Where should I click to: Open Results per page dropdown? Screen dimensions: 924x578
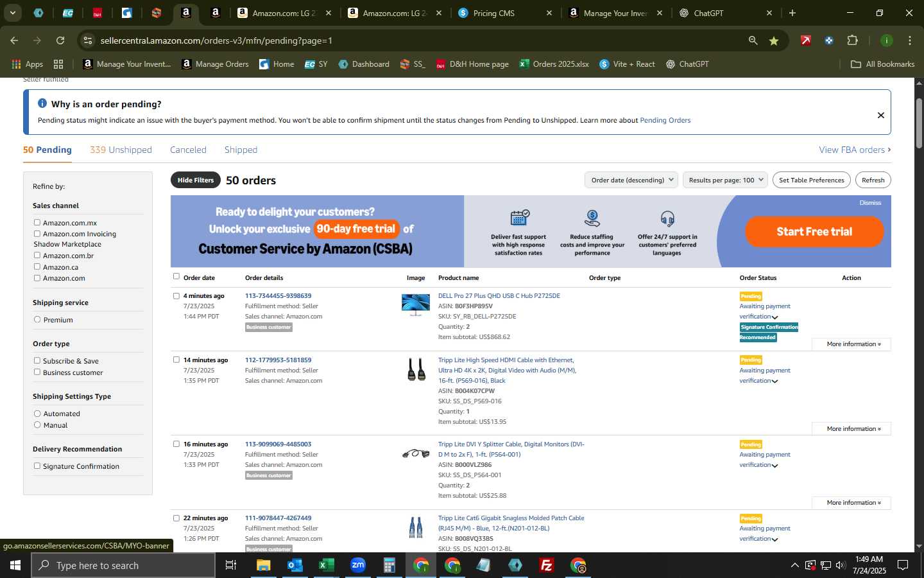726,180
